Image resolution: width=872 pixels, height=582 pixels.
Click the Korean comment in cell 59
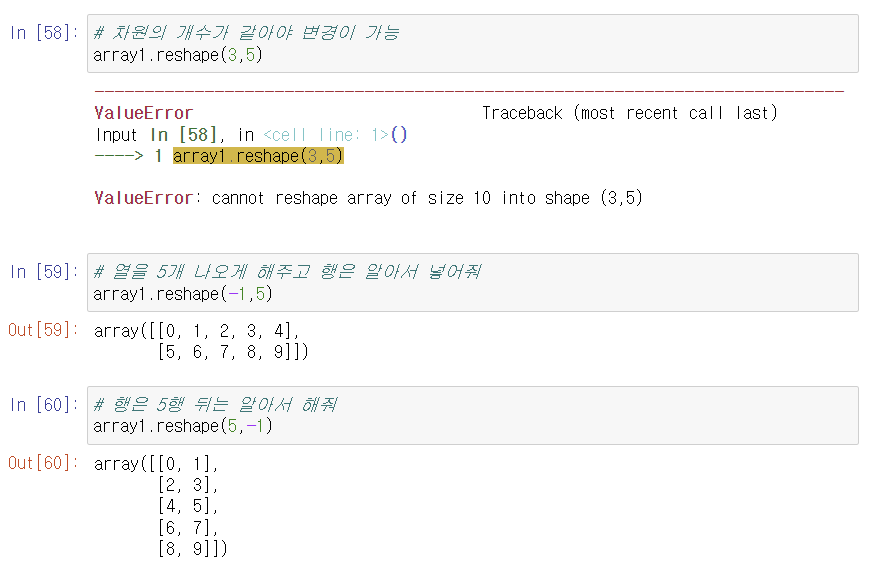point(287,272)
